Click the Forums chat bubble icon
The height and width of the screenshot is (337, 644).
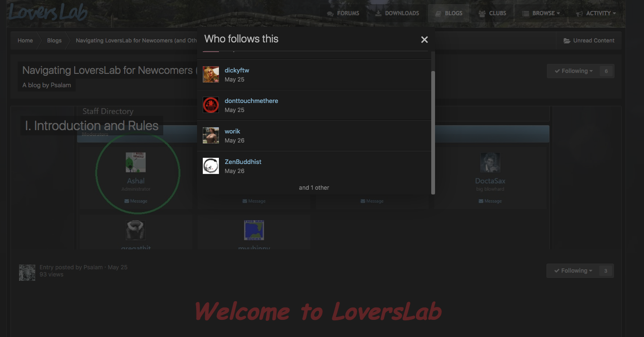click(330, 13)
